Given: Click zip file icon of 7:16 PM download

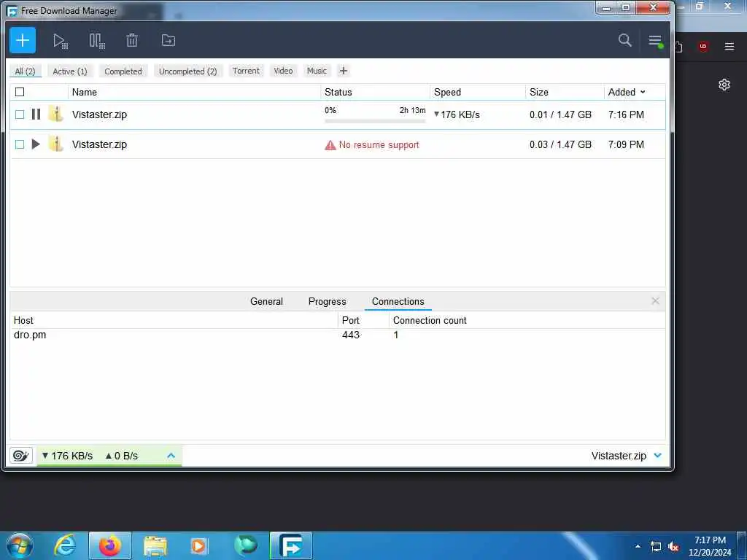Looking at the screenshot, I should [x=55, y=114].
